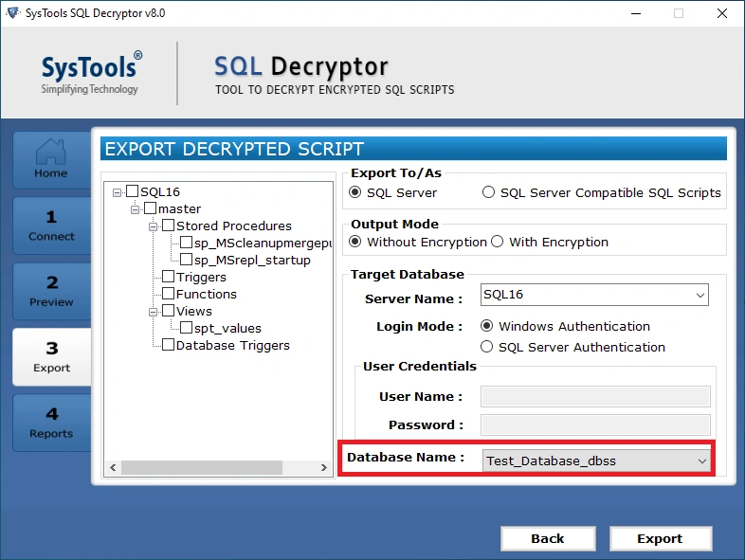745x560 pixels.
Task: Close the SQL Decryptor window
Action: click(x=722, y=13)
